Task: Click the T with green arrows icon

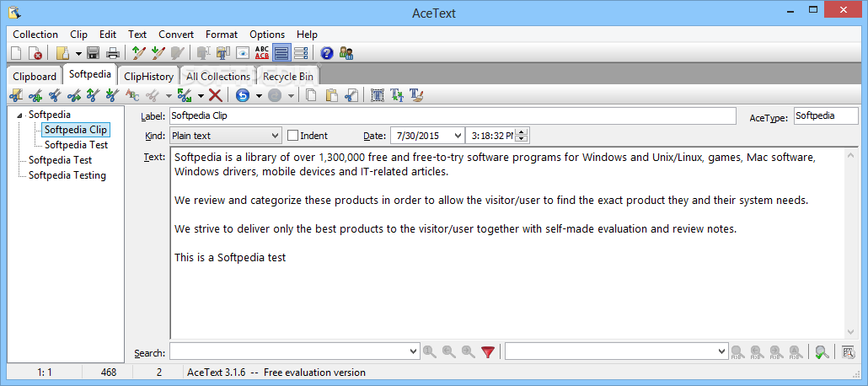Action: coord(397,95)
